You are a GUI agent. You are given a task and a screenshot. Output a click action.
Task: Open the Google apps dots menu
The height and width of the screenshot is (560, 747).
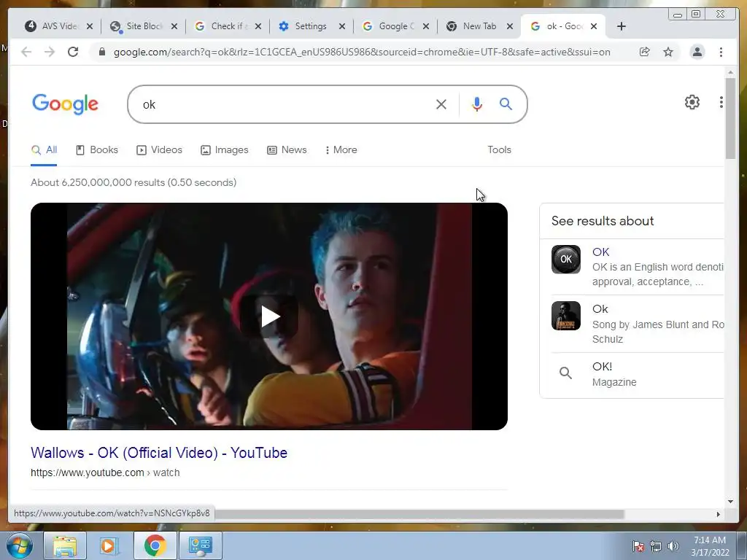721,102
